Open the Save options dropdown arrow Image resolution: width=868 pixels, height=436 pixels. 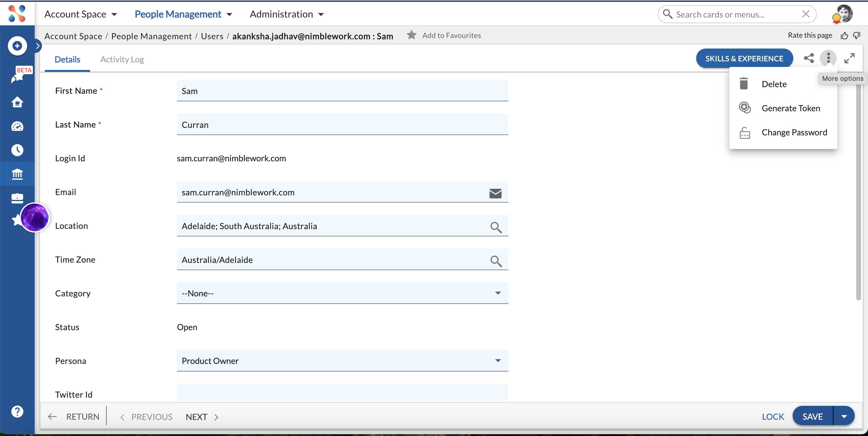coord(844,416)
